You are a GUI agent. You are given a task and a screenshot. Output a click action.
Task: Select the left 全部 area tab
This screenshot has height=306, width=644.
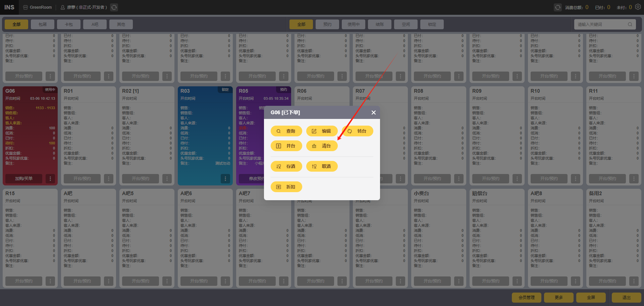(16, 24)
